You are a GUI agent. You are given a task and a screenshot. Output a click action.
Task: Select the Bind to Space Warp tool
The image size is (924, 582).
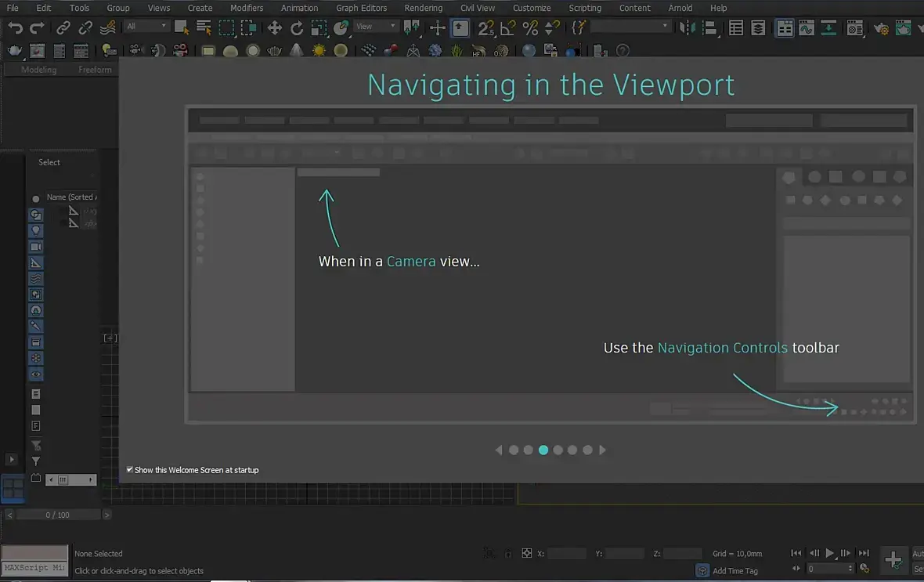point(108,27)
